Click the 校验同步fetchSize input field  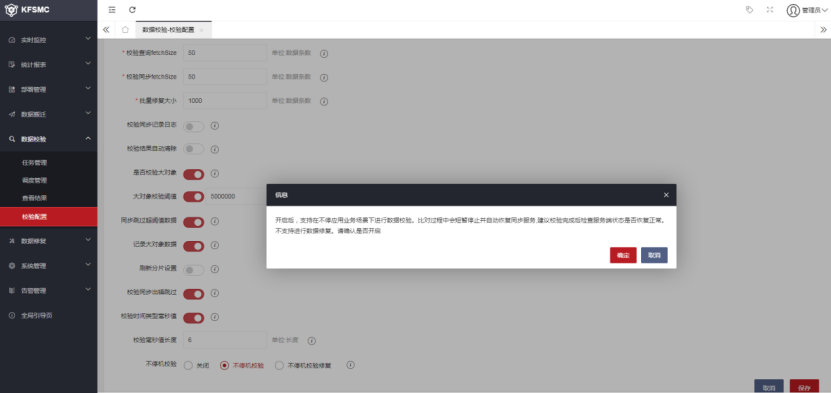[x=225, y=77]
